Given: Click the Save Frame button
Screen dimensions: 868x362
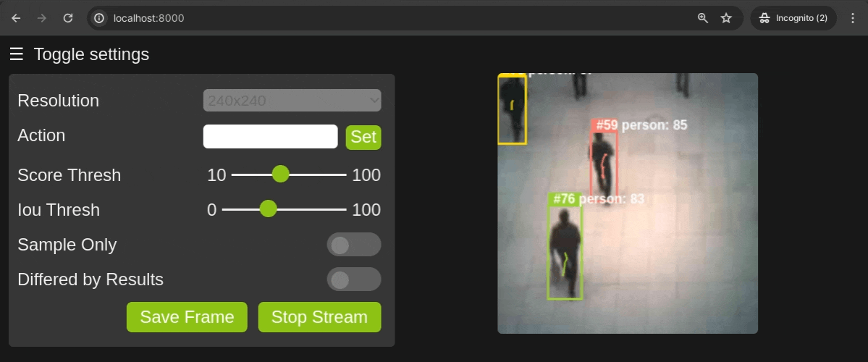Looking at the screenshot, I should tap(187, 317).
